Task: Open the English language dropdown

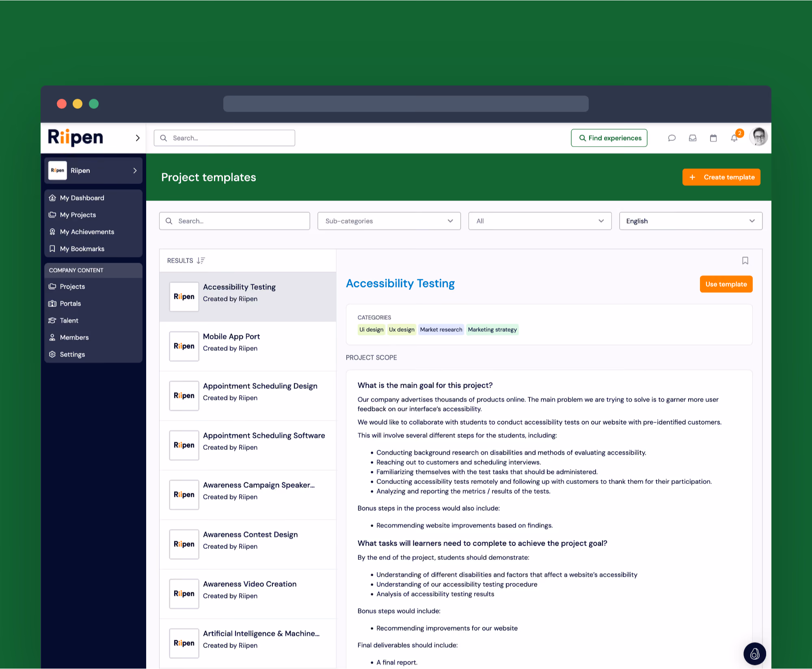Action: pyautogui.click(x=691, y=221)
